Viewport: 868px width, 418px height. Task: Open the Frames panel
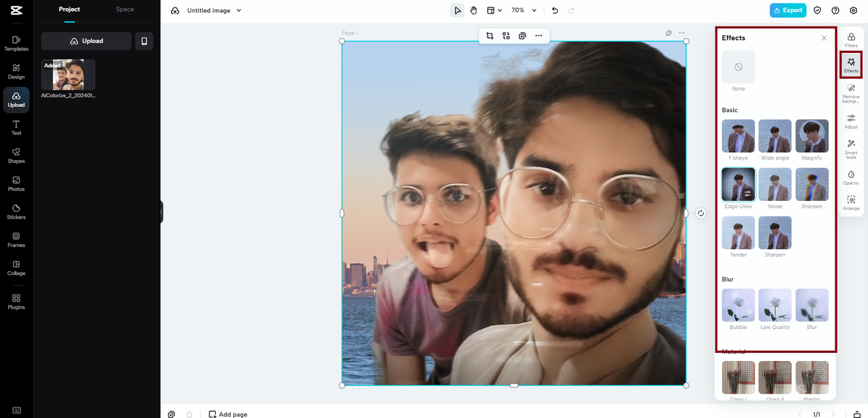(16, 240)
